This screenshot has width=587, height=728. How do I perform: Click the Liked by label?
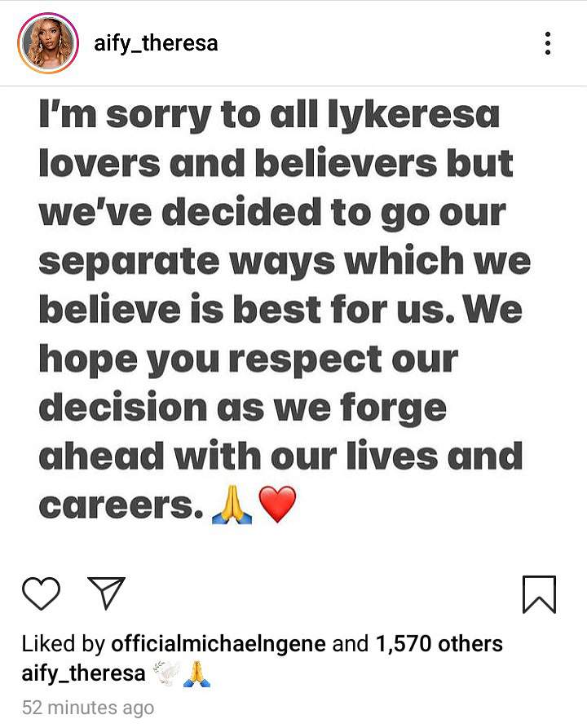coord(63,644)
